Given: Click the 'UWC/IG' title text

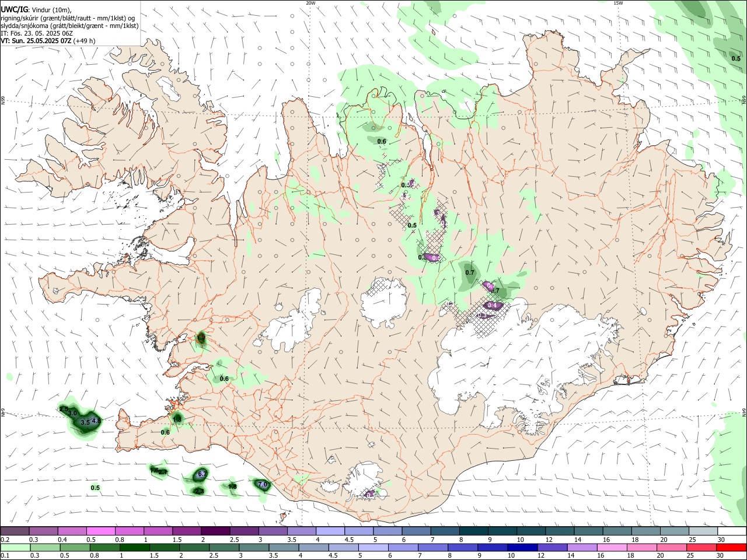Looking at the screenshot, I should coord(14,9).
